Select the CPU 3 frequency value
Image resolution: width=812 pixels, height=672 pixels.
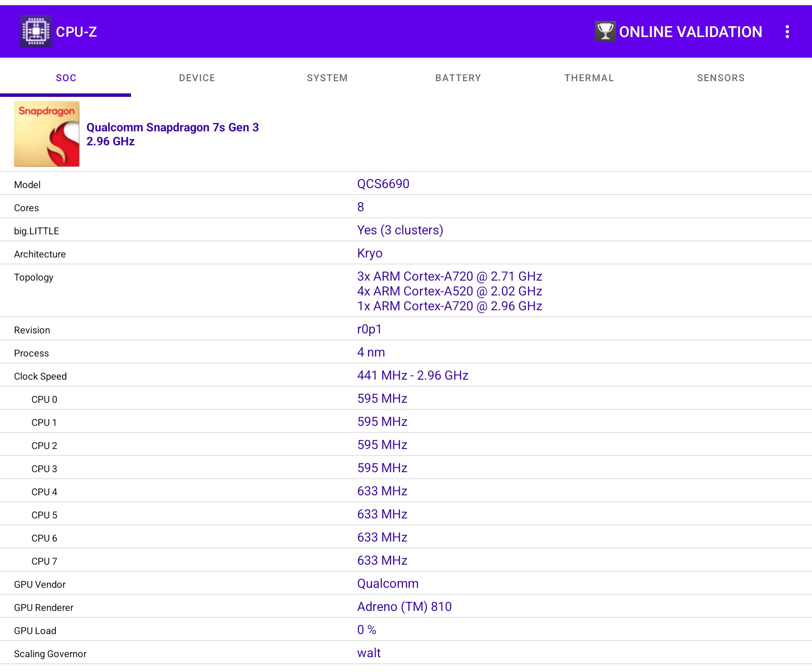point(382,468)
